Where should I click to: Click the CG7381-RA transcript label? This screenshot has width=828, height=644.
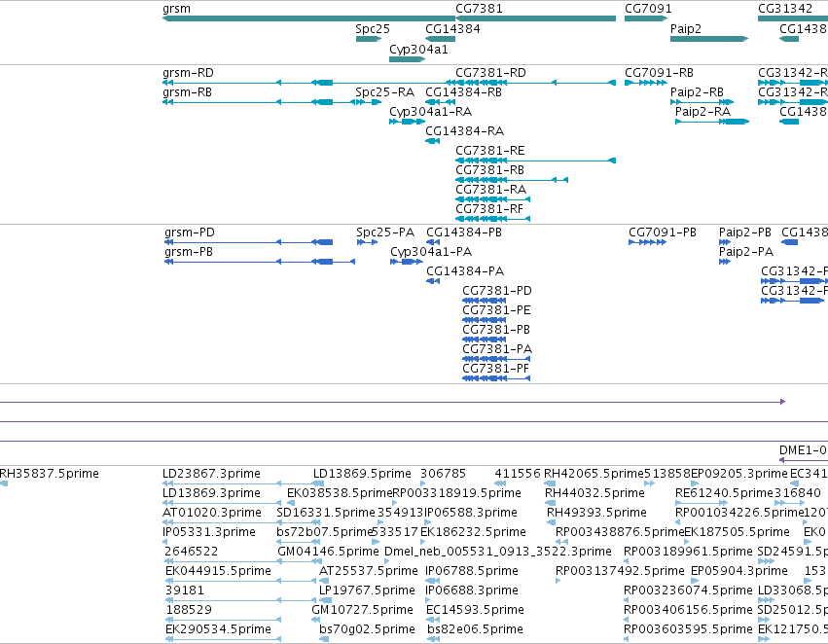(x=491, y=190)
